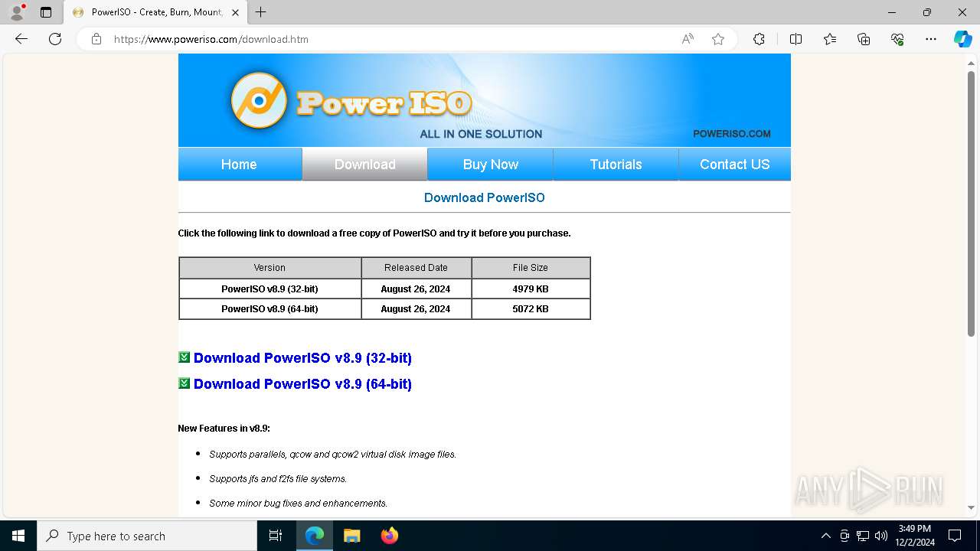This screenshot has height=551, width=980.
Task: Open the volume control tray icon
Action: coord(881,536)
